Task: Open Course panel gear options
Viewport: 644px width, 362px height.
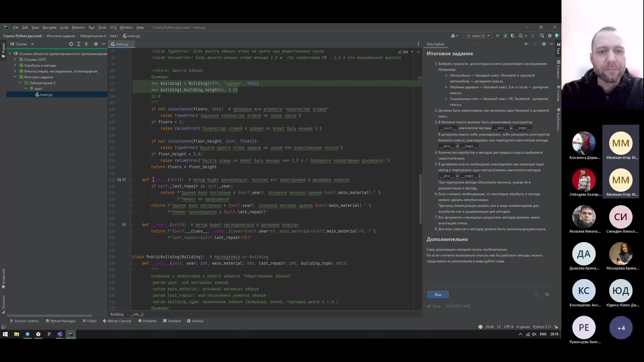Action: click(x=96, y=44)
